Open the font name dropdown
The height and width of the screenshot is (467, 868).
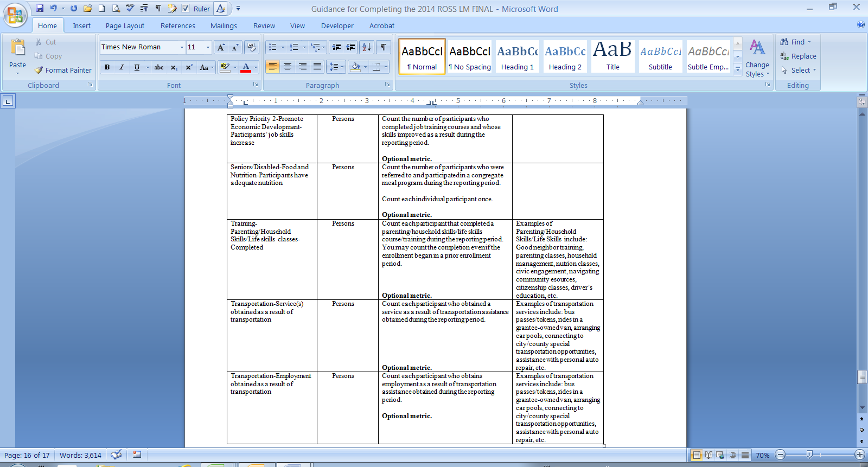pyautogui.click(x=182, y=47)
